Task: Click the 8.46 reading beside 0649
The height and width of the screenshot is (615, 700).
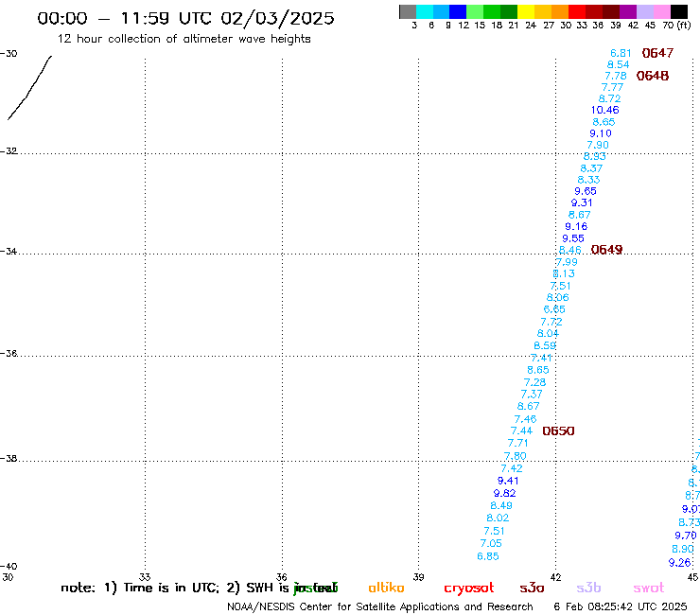Action: tap(570, 250)
